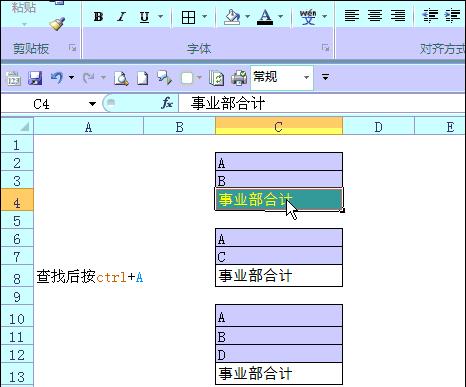Select row 13 header
Viewport: 466px width, 387px height.
17,375
